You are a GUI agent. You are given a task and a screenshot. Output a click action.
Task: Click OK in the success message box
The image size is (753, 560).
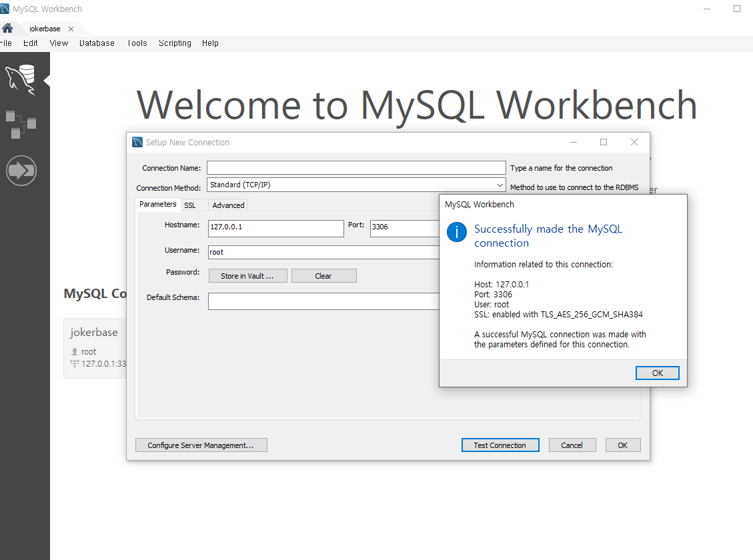click(658, 373)
